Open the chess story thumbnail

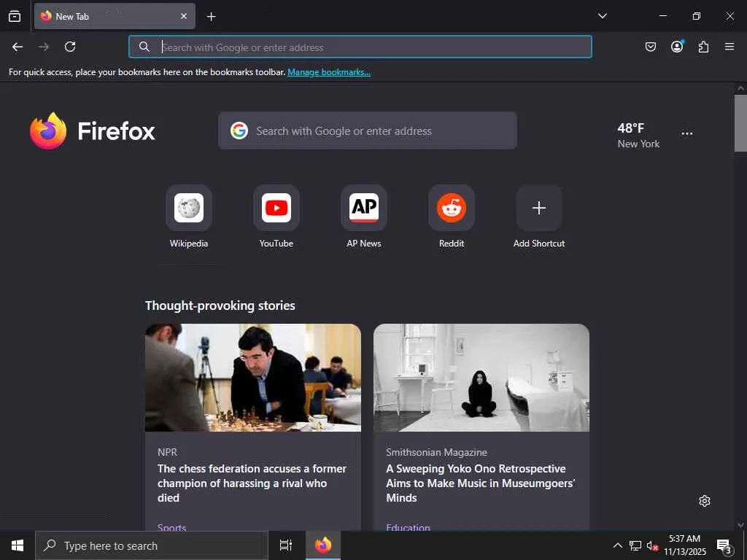[x=253, y=378]
